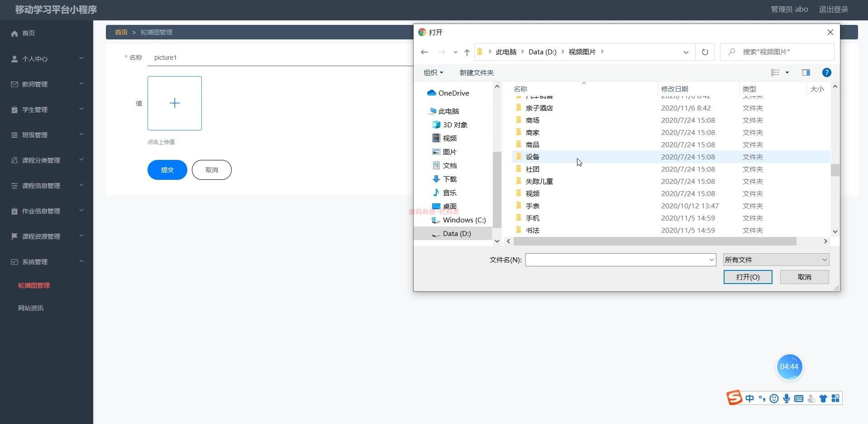
Task: Open 首页 in sidebar
Action: pos(47,33)
